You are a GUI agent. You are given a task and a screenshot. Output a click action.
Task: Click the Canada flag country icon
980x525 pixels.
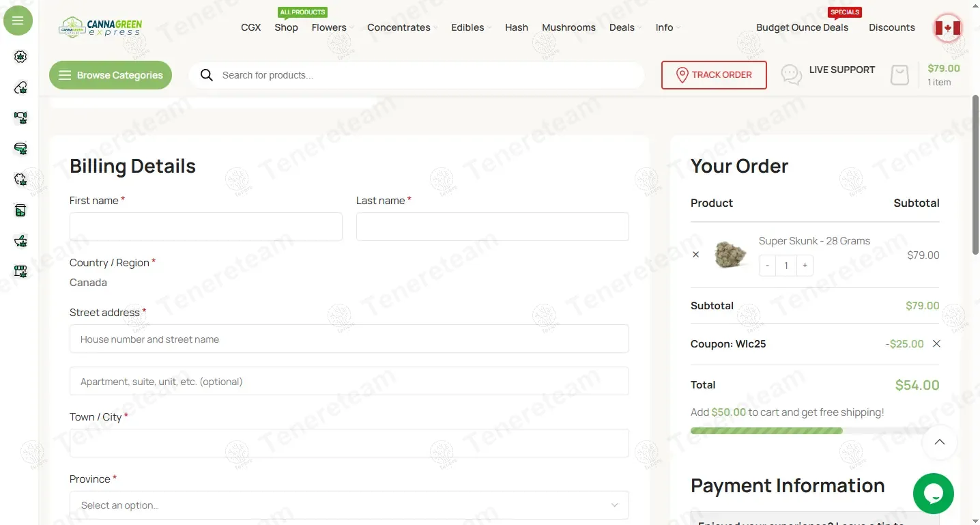coord(947,28)
